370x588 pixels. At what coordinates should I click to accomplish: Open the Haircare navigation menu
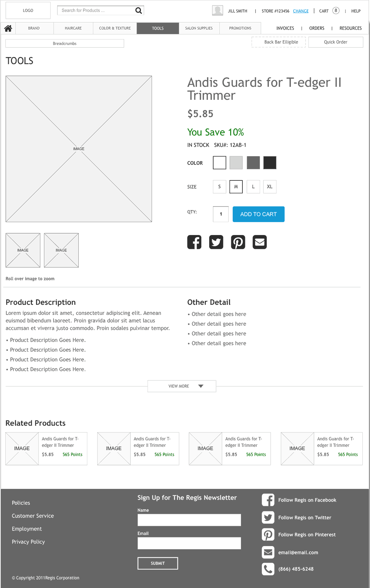point(73,28)
